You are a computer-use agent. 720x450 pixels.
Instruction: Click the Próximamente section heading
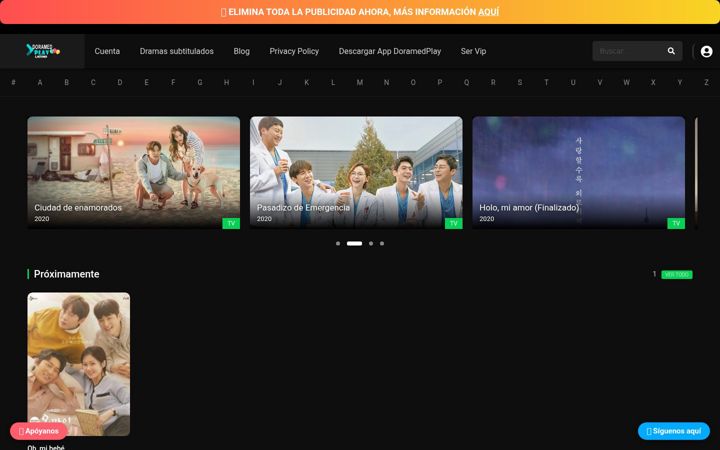(67, 274)
